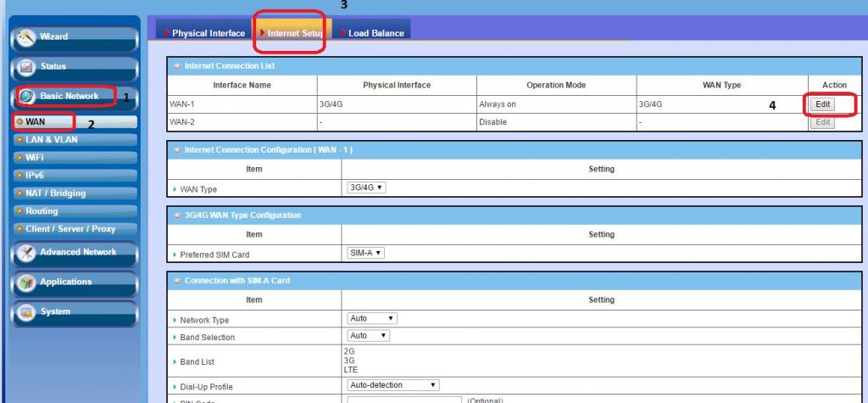Click the Wizard wand icon
This screenshot has height=403, width=868.
point(25,38)
